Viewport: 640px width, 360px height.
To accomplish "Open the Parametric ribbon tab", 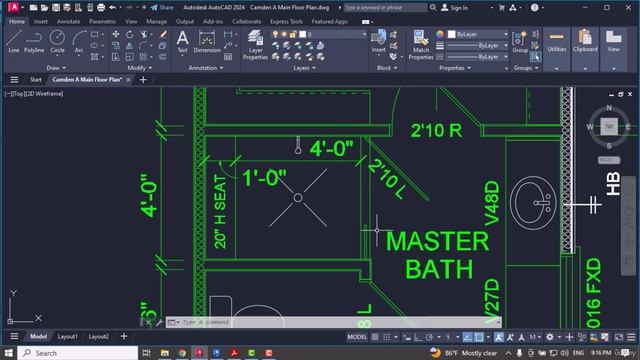I will click(x=102, y=21).
